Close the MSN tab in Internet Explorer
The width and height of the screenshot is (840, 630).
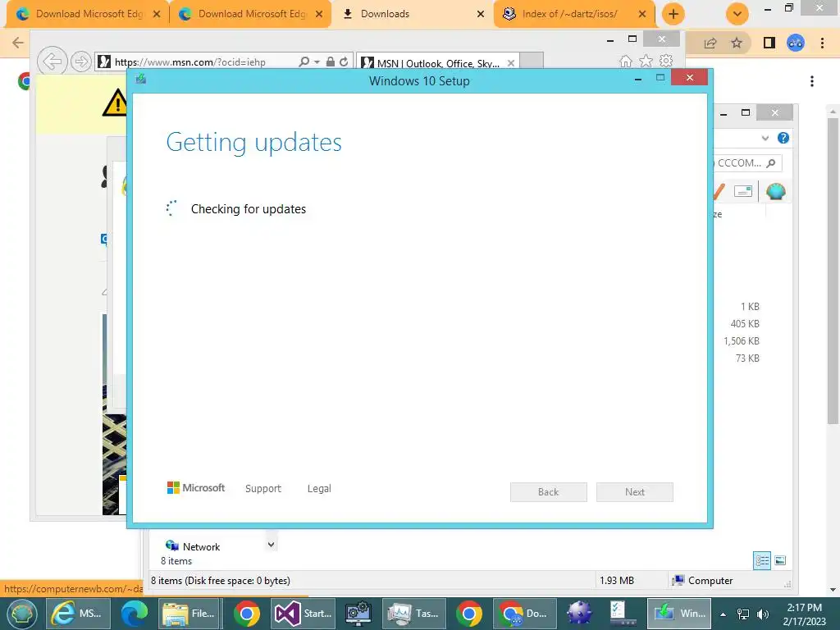click(511, 63)
